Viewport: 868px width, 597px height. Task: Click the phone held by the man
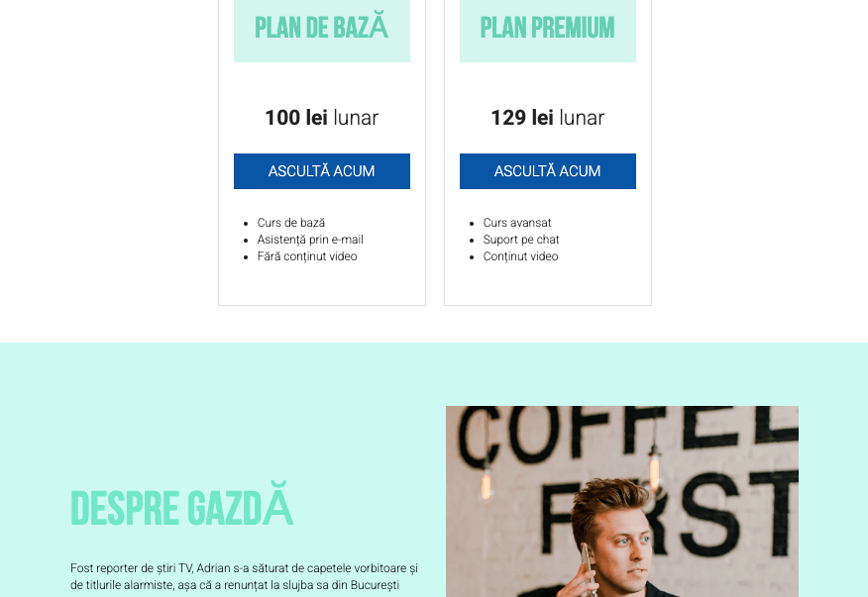click(x=585, y=562)
